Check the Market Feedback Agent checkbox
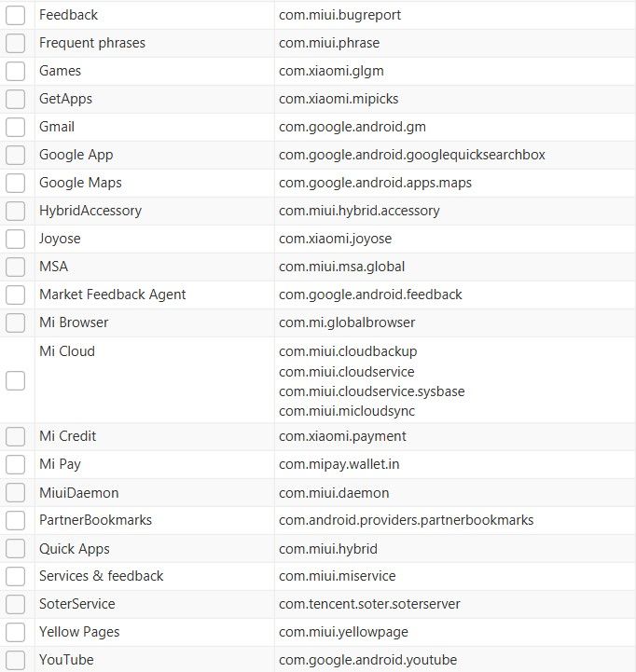Viewport: 636px width, 672px height. (x=16, y=295)
